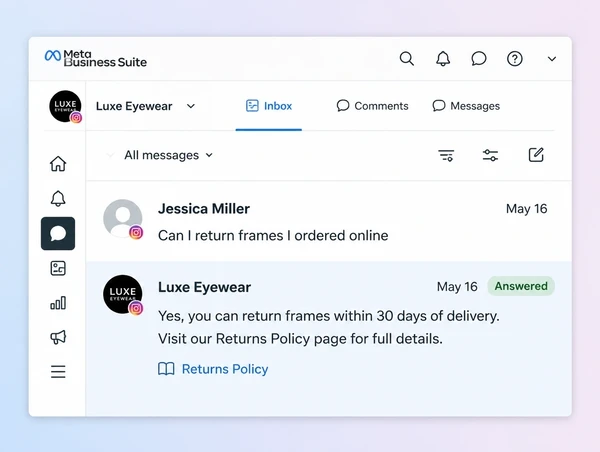Click the Answered status badge
This screenshot has height=452, width=600.
(521, 286)
